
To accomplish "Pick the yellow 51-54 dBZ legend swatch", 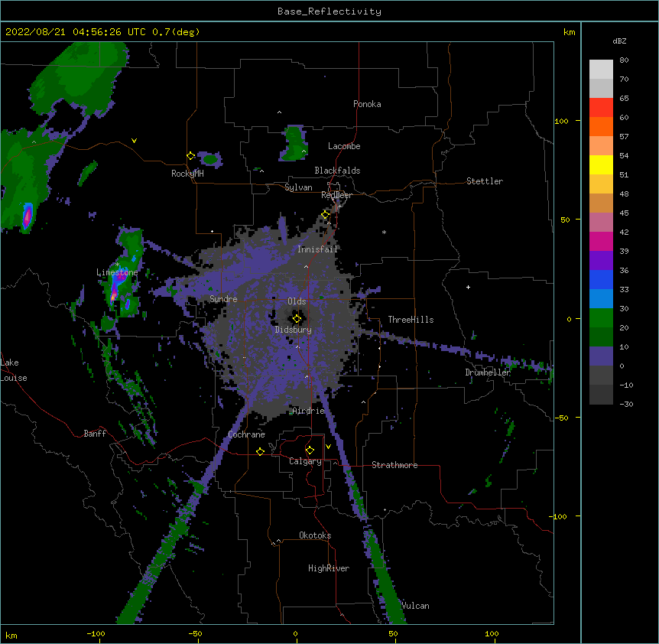I will 601,164.
